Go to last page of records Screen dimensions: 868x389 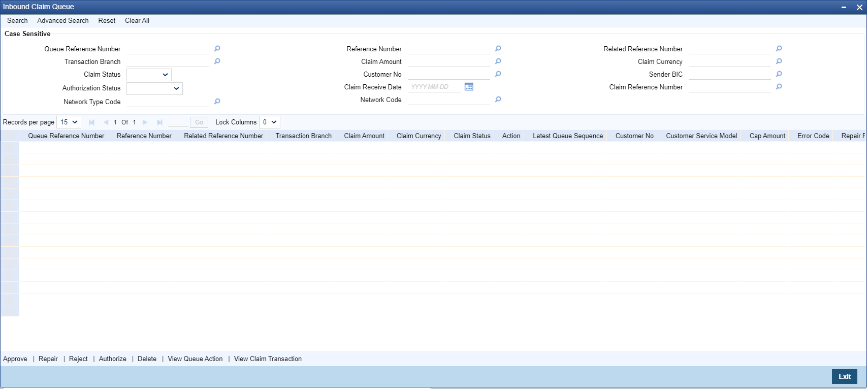click(159, 122)
